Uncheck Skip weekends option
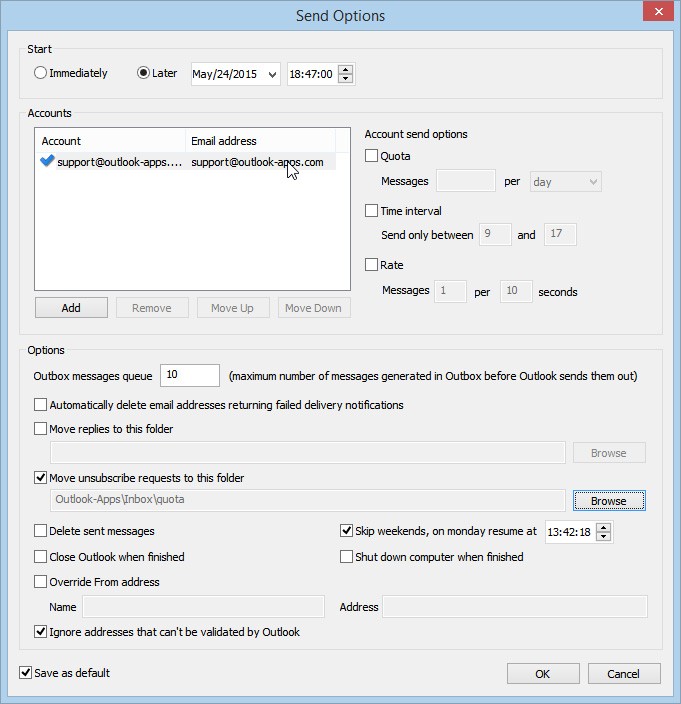 (x=346, y=531)
